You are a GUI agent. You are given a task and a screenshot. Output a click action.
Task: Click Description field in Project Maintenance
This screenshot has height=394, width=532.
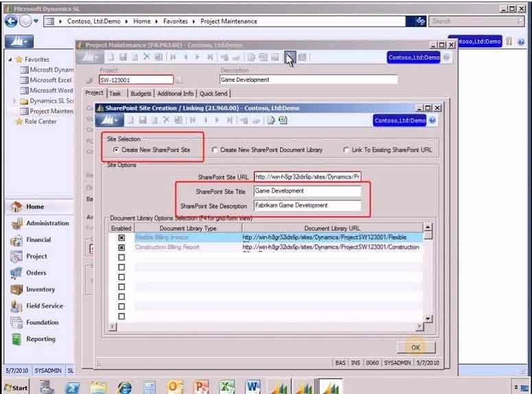click(x=308, y=80)
